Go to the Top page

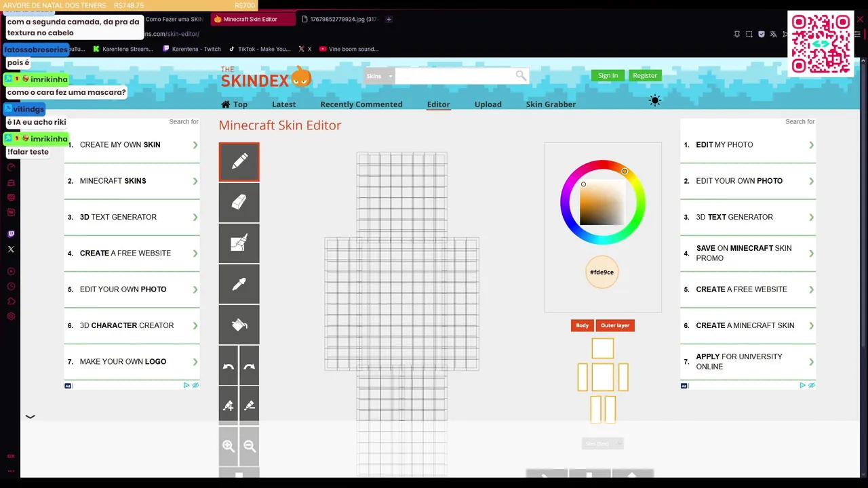click(x=234, y=104)
